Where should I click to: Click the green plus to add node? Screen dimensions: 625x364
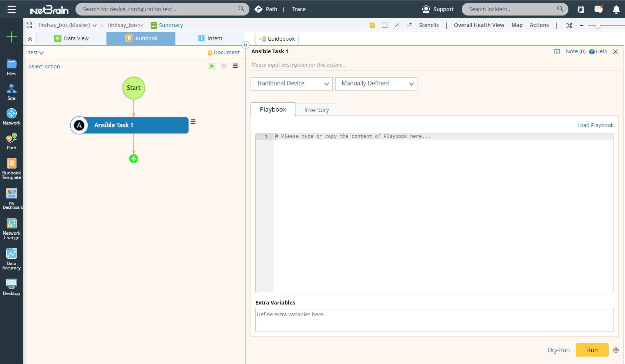click(x=134, y=159)
